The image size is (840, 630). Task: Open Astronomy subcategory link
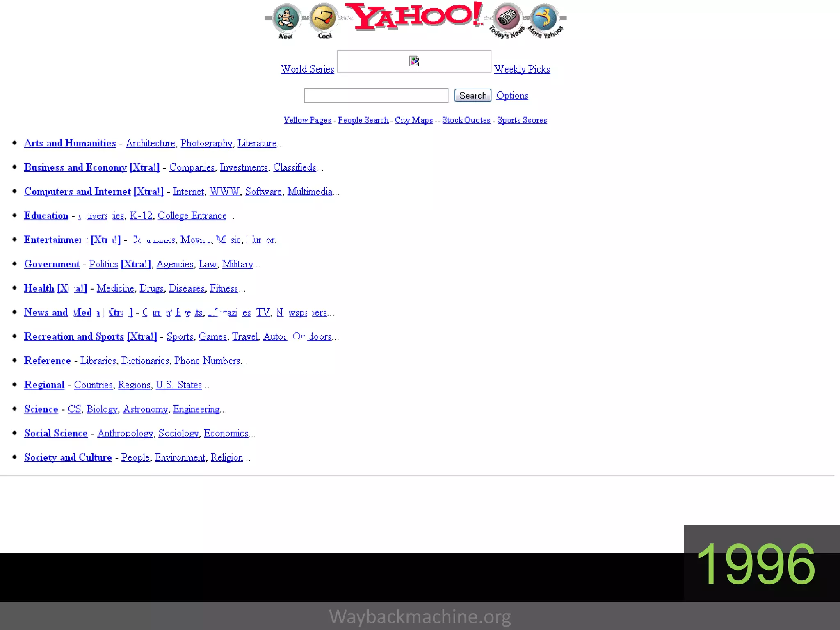tap(145, 409)
